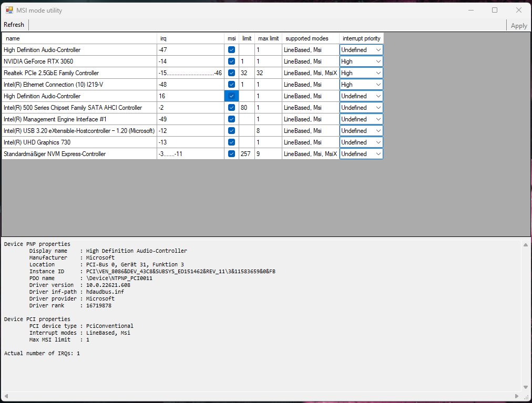
Task: Open priority dropdown for SATA AHCI Controller
Action: (361, 108)
